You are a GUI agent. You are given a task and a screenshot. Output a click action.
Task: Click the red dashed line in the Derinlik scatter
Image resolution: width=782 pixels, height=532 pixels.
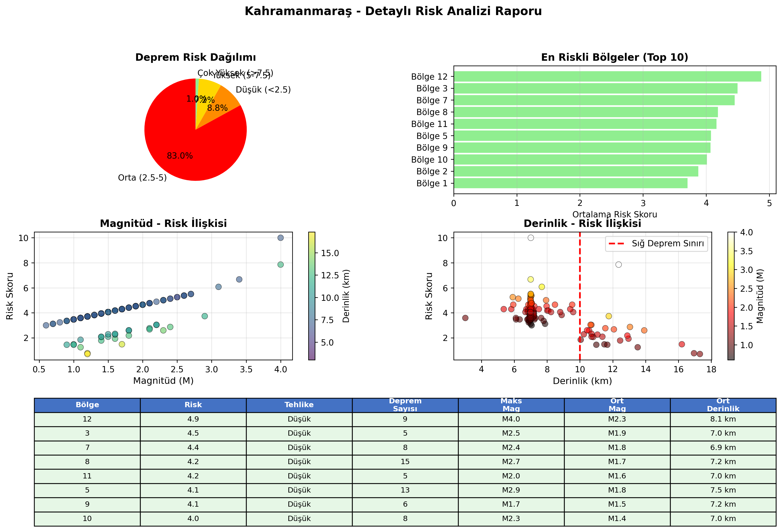pos(580,296)
